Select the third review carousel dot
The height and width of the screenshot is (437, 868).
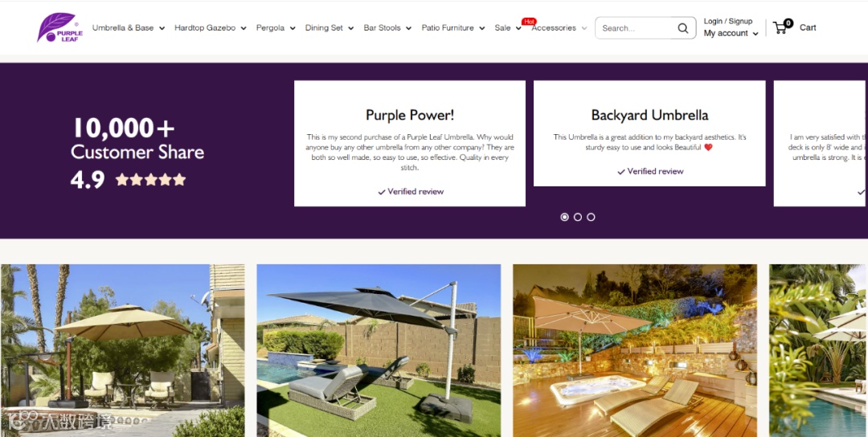coord(592,217)
